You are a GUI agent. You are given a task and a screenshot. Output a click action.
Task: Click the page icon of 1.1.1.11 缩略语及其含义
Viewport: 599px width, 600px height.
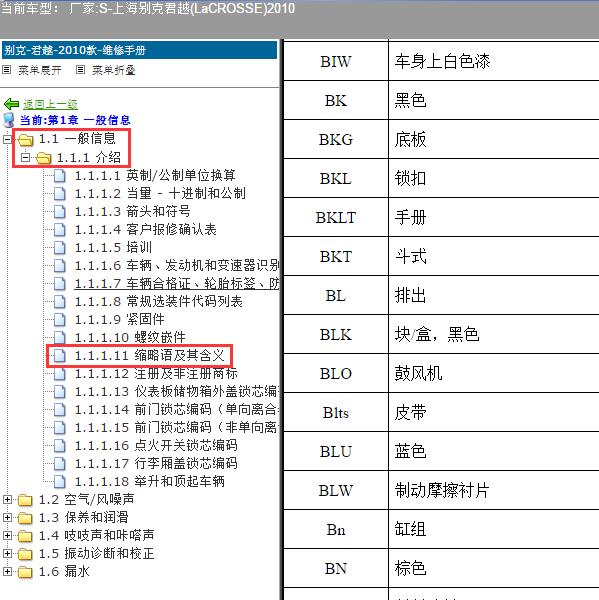[59, 356]
